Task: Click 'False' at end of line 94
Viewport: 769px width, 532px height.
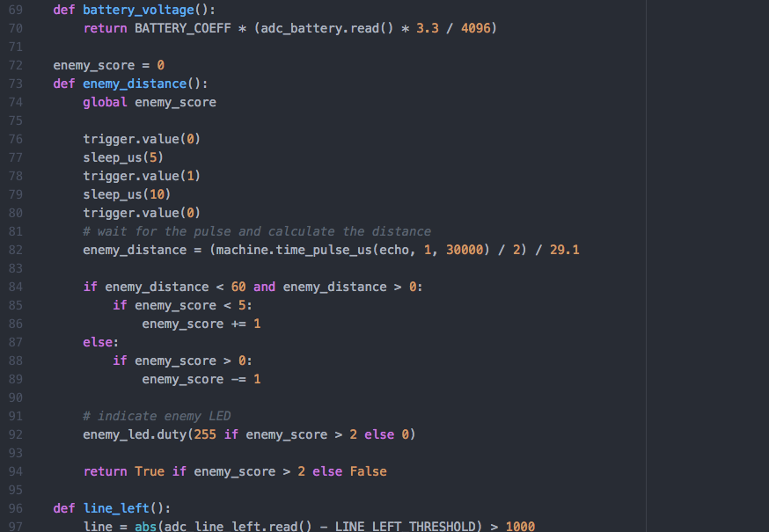Action: [369, 471]
